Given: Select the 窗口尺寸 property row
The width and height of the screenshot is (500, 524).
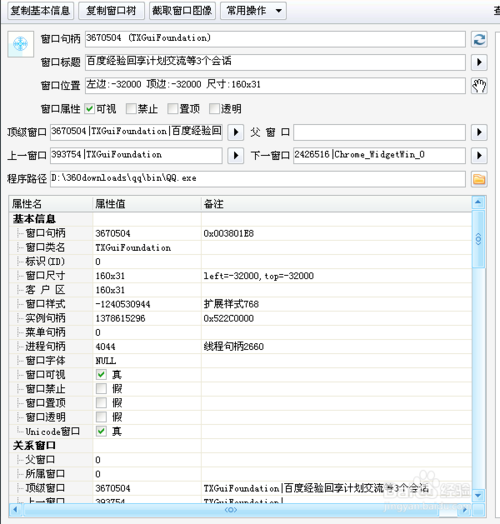Looking at the screenshot, I should (x=240, y=276).
